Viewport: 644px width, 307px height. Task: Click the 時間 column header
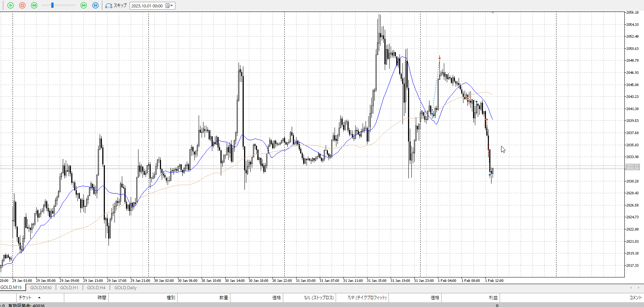click(x=102, y=297)
